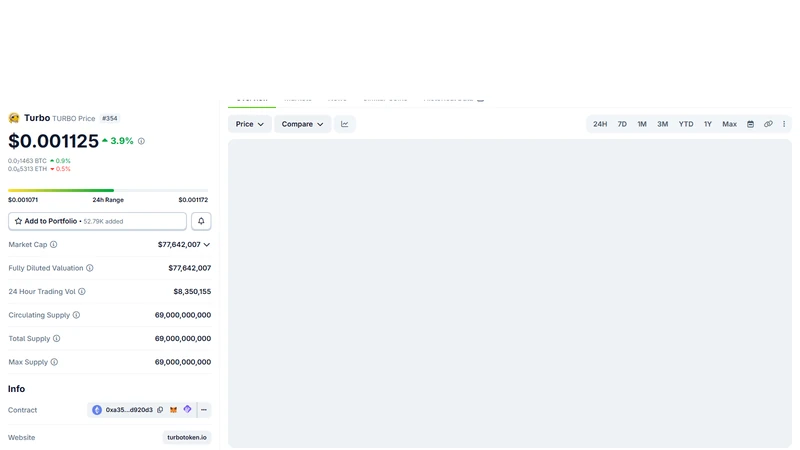Click the $8,350,155 trading volume value
The width and height of the screenshot is (800, 450).
[x=192, y=291]
